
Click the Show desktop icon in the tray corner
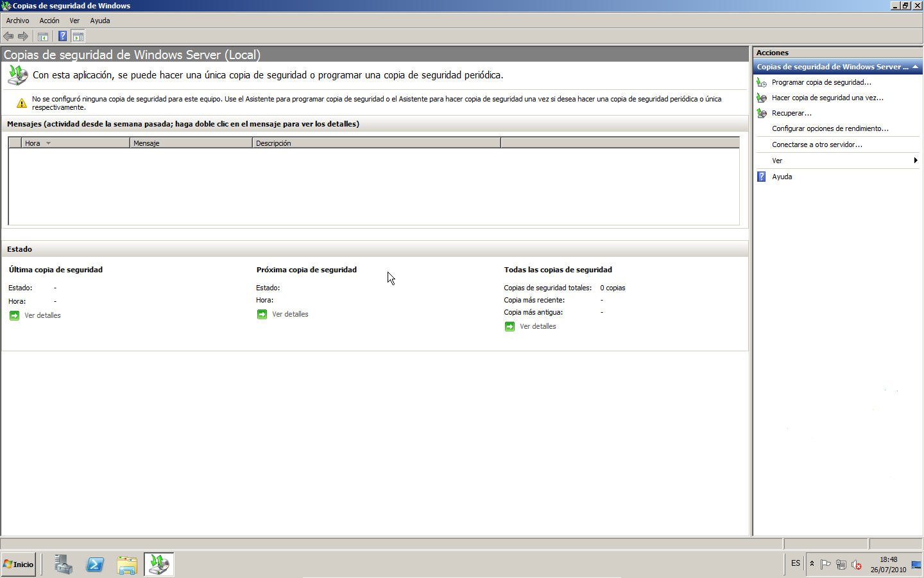point(916,565)
